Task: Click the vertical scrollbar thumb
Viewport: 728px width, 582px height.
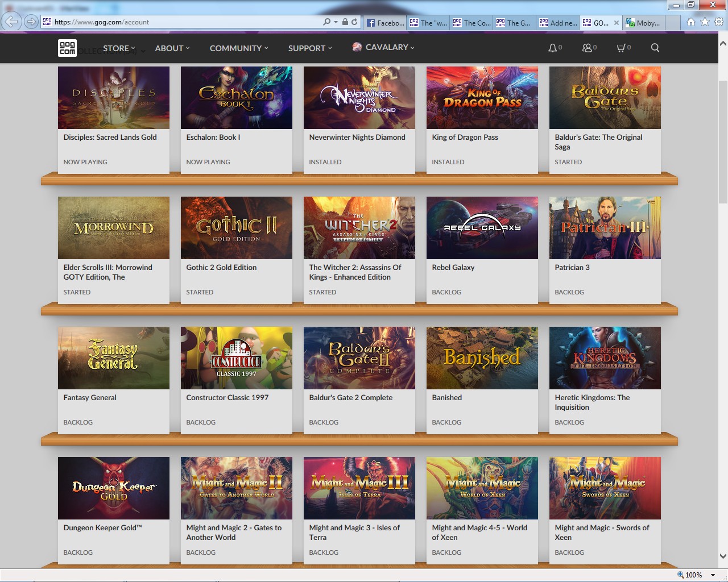Action: [723, 142]
